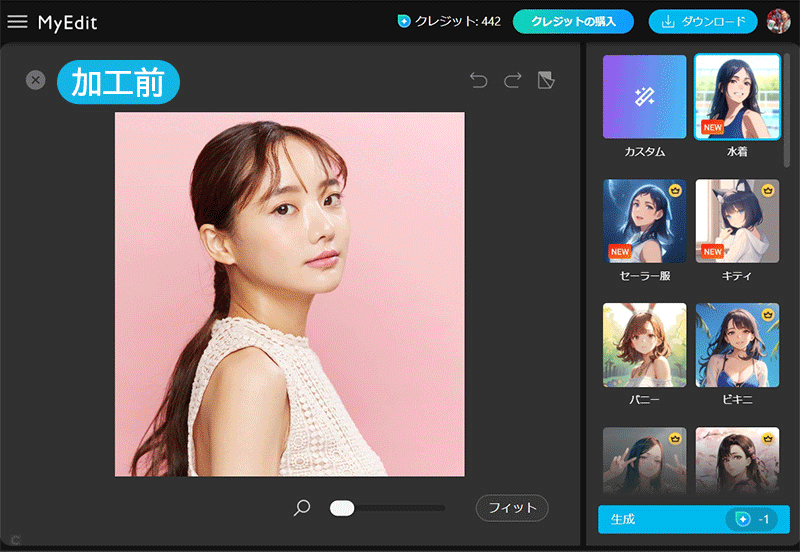Select the 水着 style thumbnail
The image size is (800, 552).
tap(737, 97)
